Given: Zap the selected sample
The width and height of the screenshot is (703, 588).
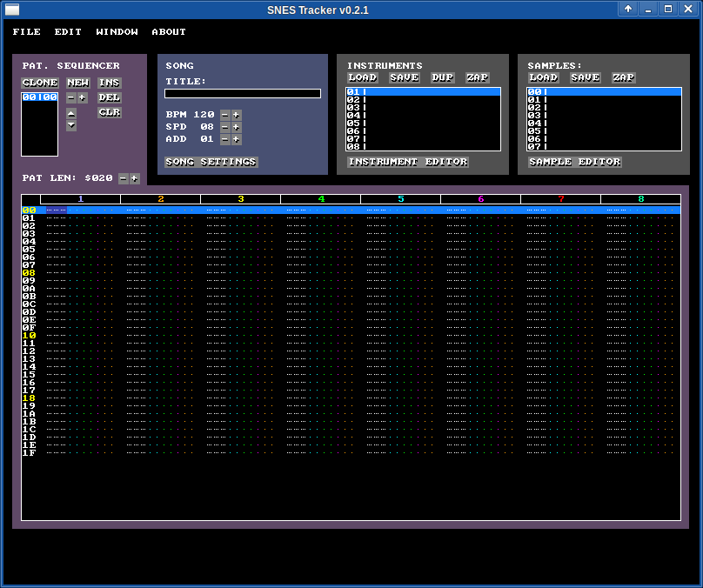Looking at the screenshot, I should [623, 77].
